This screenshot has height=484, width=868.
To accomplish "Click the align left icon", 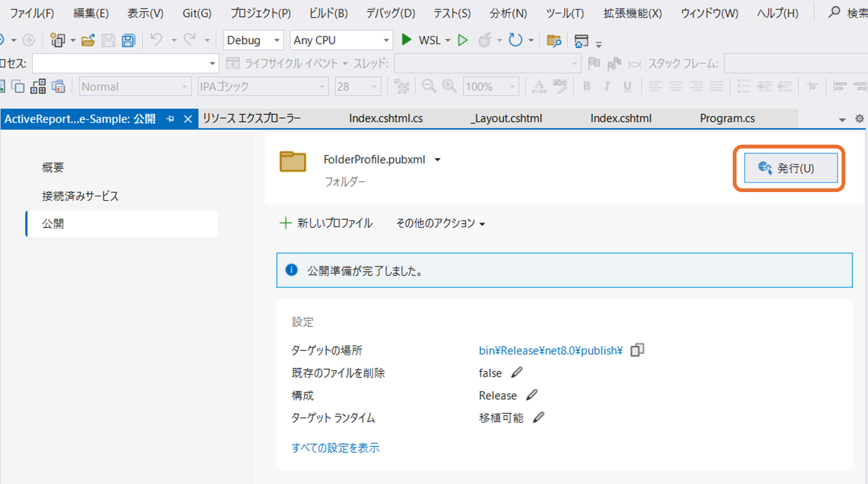I will point(656,86).
